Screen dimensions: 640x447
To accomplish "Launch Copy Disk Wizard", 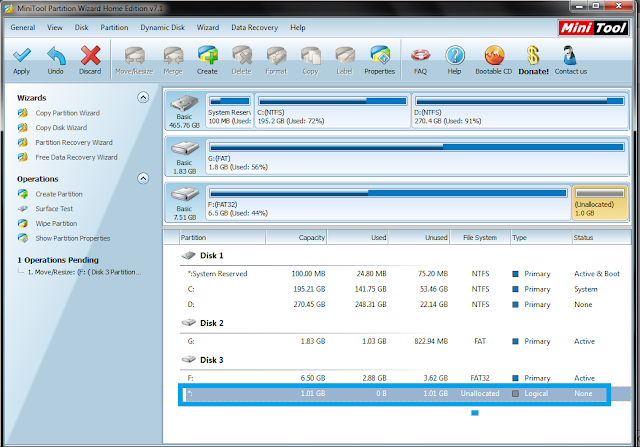I will tap(61, 128).
